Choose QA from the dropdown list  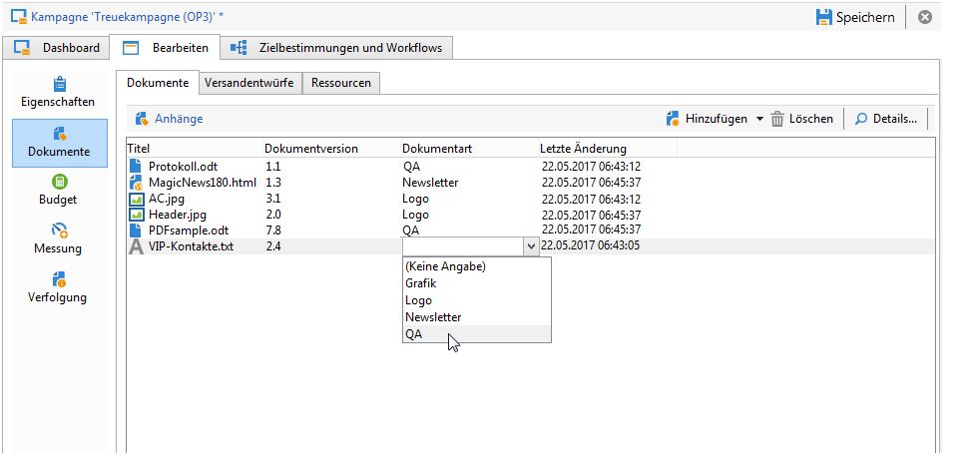coord(414,334)
